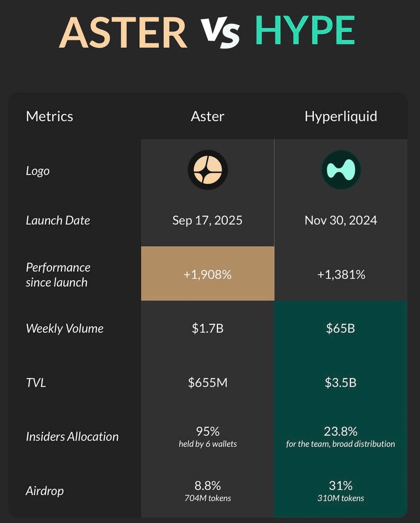
Task: Click the Hyperliquid teal logo icon
Action: (x=341, y=170)
